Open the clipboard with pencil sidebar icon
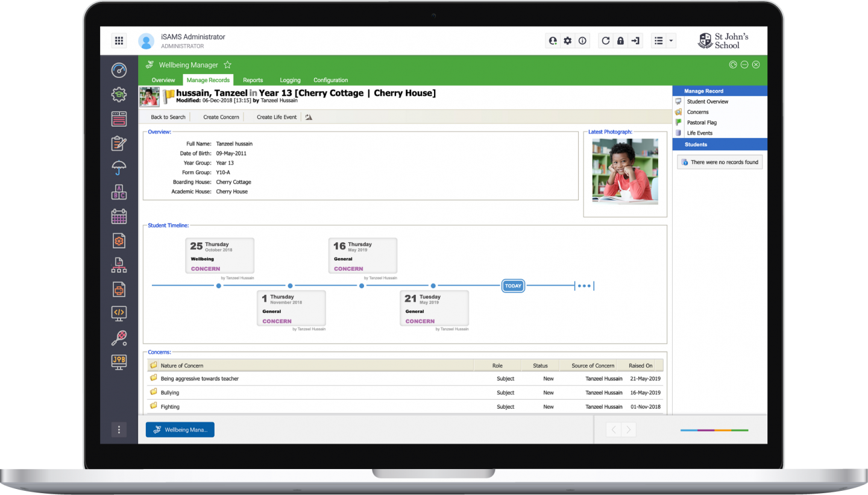868x495 pixels. point(119,143)
